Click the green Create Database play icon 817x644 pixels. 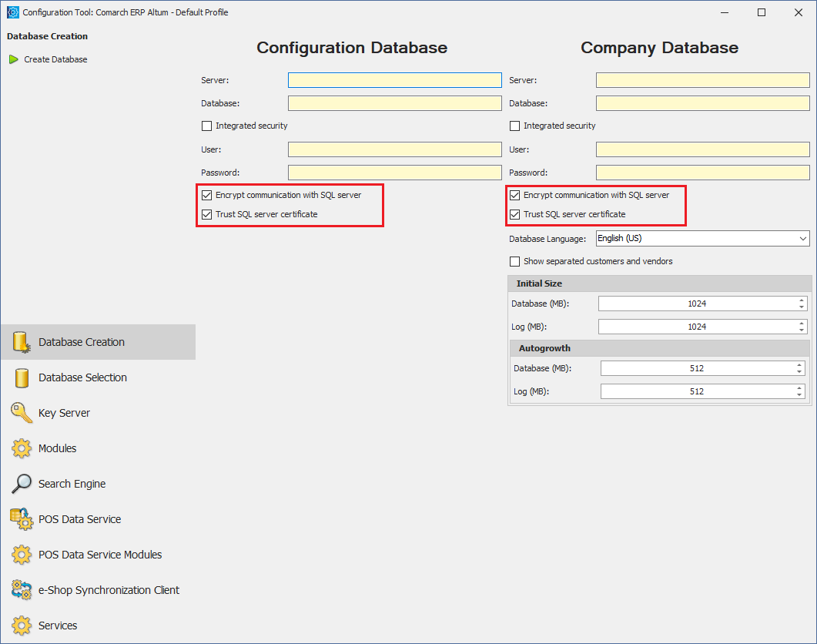tap(14, 59)
